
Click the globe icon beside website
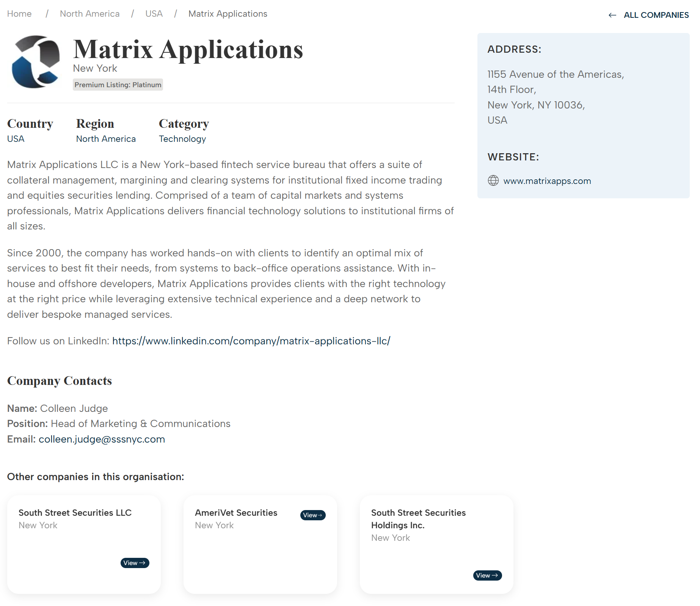click(x=493, y=181)
